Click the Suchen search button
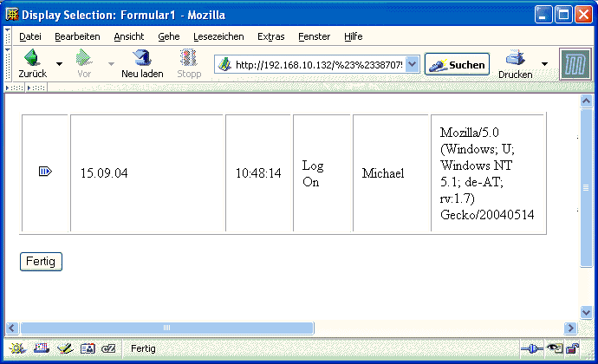The height and width of the screenshot is (364, 598). click(457, 65)
